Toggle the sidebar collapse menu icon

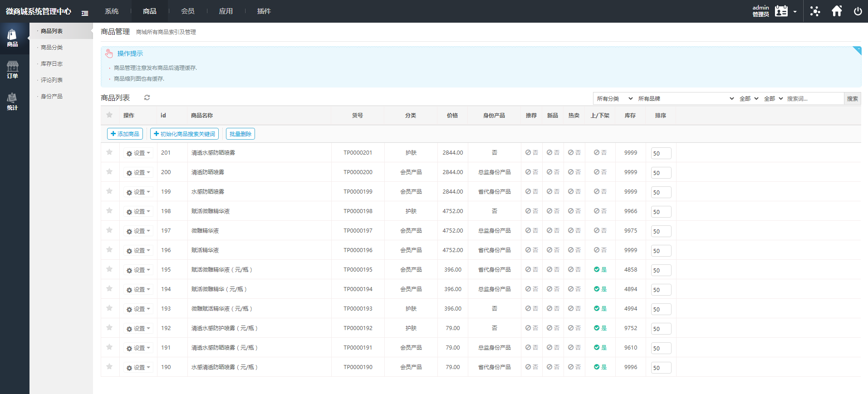(x=85, y=13)
